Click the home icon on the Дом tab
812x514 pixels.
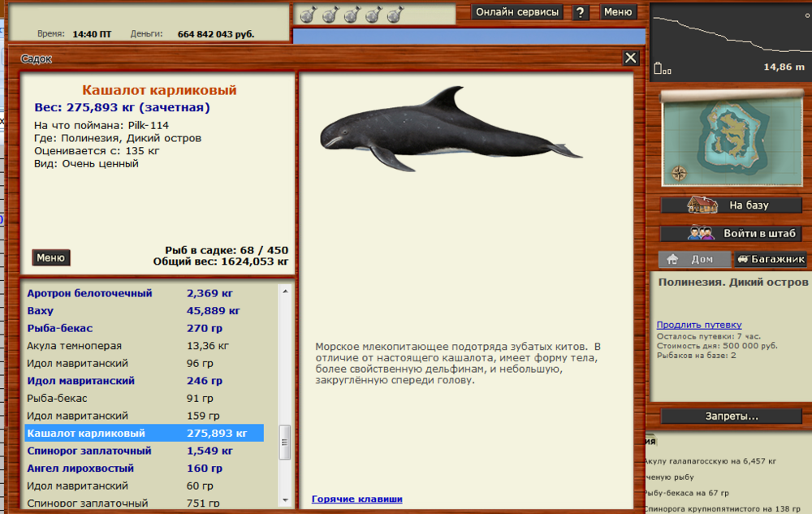672,259
